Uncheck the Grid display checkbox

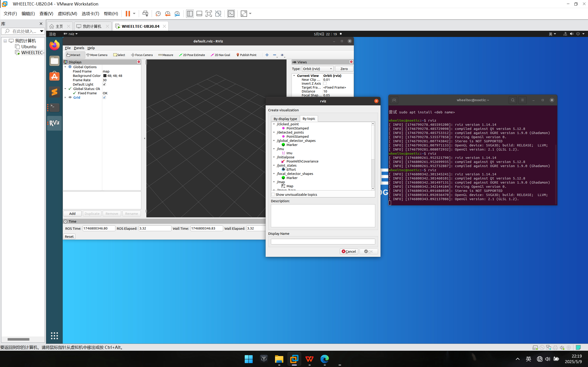[104, 97]
